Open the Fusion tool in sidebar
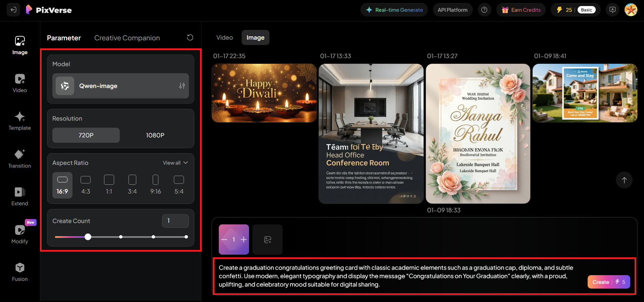This screenshot has width=644, height=302. tap(20, 272)
